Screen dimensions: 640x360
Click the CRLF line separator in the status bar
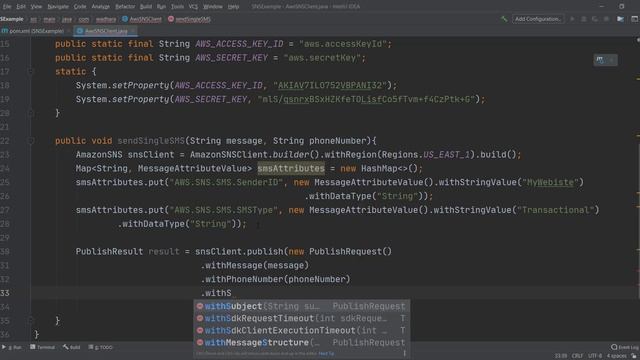577,356
